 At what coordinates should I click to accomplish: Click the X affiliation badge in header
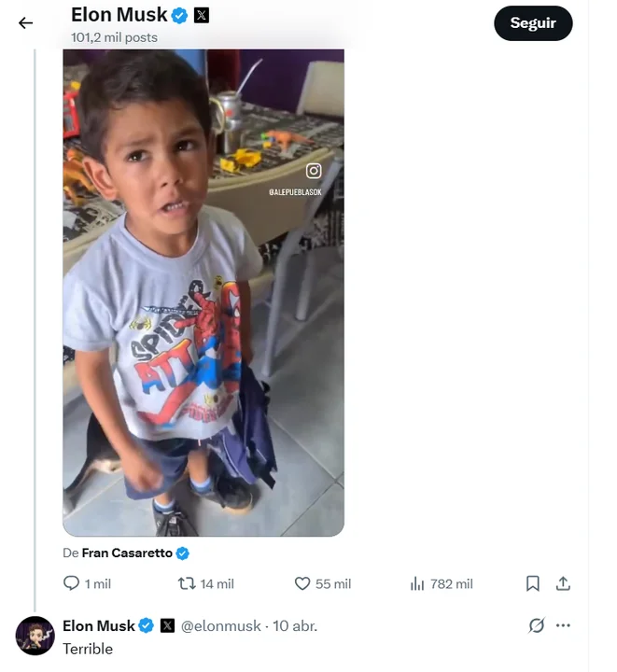(x=202, y=15)
